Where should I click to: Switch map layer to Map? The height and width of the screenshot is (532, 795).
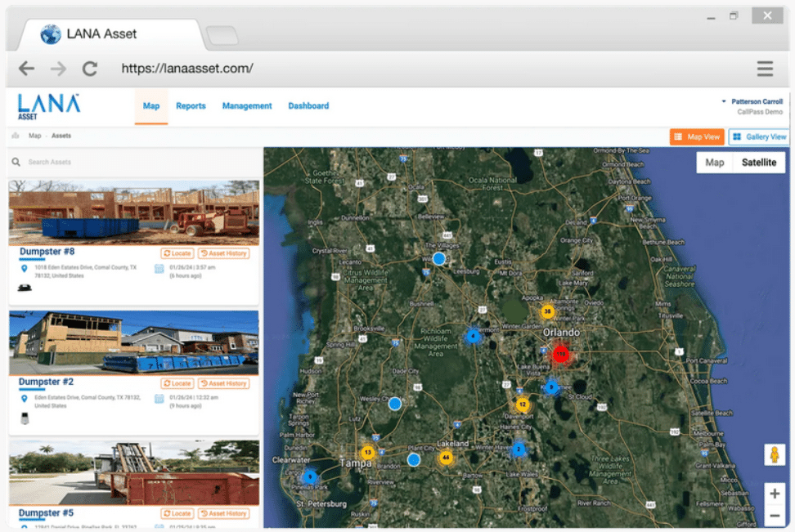tap(714, 163)
